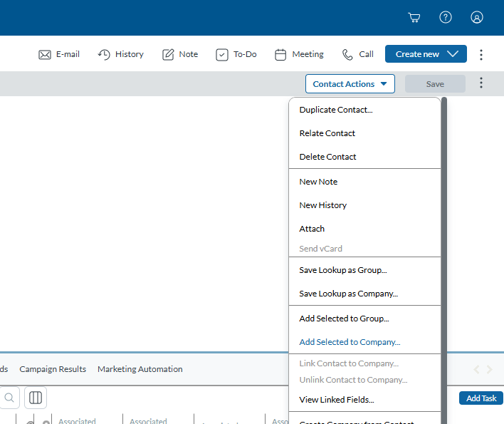Switch to Campaign Results tab
This screenshot has height=424, width=504.
coord(53,369)
